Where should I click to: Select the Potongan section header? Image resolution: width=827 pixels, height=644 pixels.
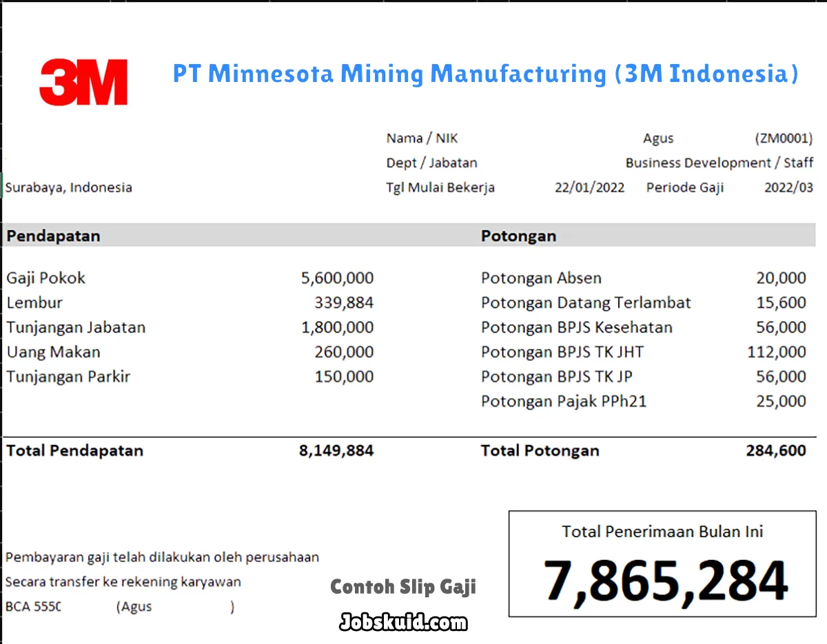click(518, 236)
